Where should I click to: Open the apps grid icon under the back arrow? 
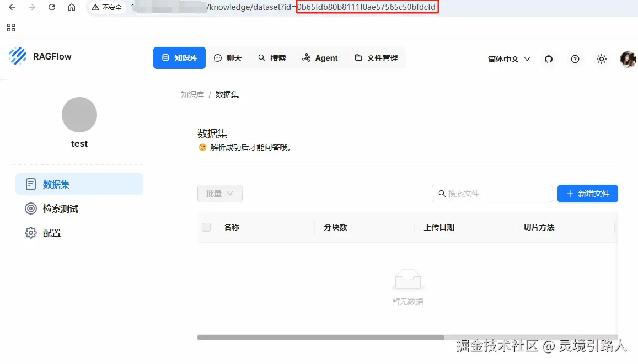pos(11,28)
